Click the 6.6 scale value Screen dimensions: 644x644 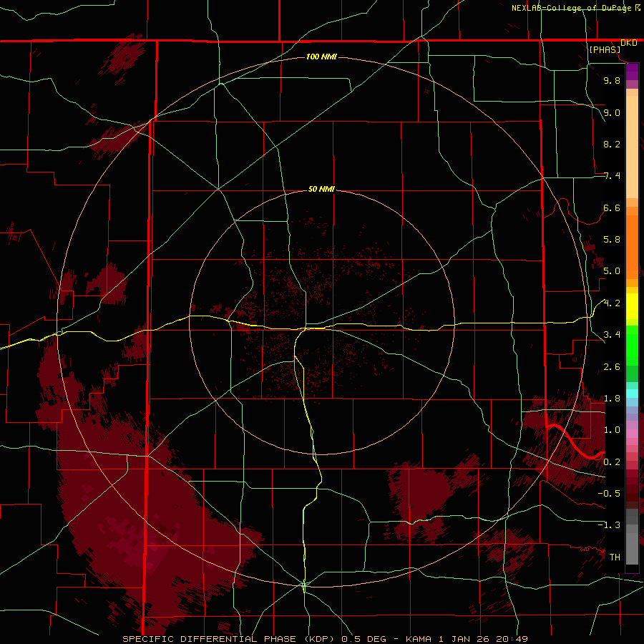(x=612, y=208)
